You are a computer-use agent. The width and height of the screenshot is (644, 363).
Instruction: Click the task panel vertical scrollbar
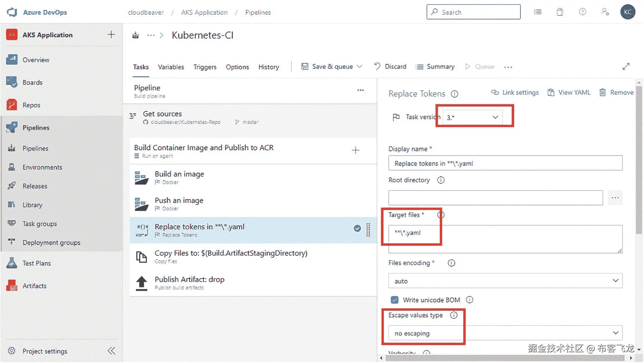click(639, 161)
